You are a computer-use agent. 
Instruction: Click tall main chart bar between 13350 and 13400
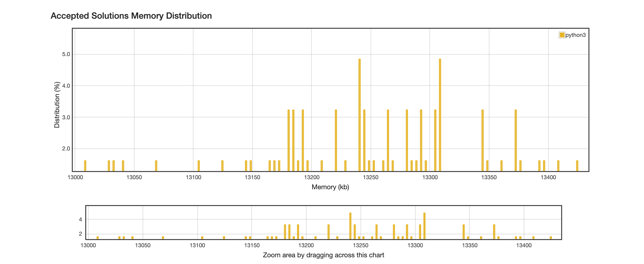point(515,140)
